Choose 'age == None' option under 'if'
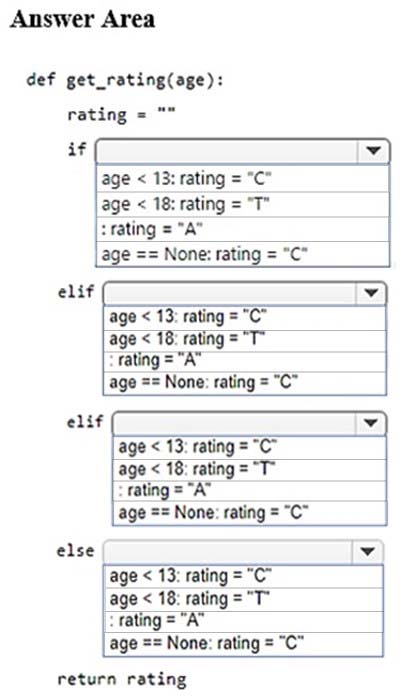 click(243, 254)
